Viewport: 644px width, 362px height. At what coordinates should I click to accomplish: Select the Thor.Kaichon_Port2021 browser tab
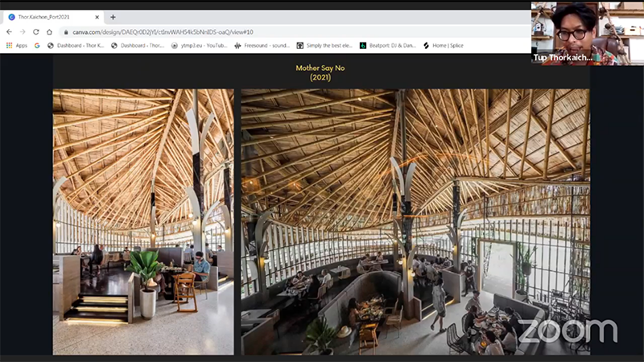point(52,17)
